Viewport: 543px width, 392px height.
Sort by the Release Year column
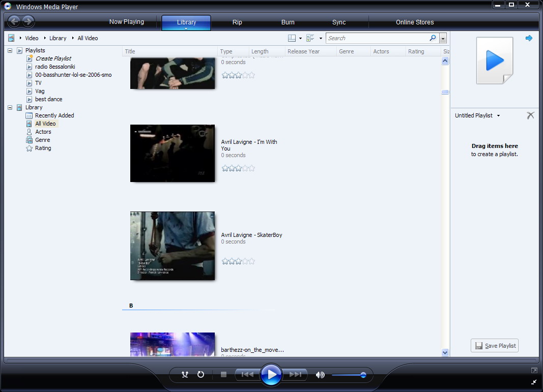click(310, 51)
